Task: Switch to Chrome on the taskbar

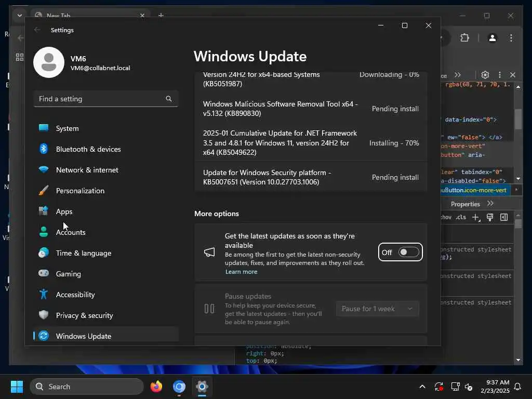Action: (x=179, y=387)
